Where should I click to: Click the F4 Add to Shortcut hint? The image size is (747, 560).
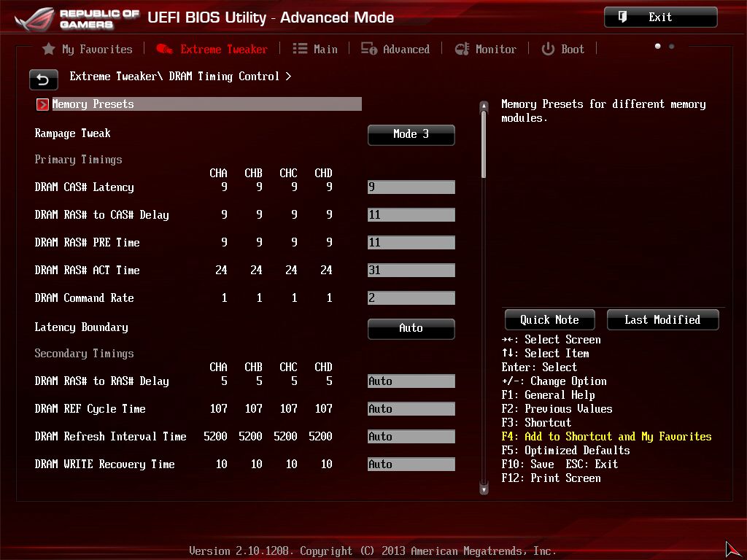[x=606, y=436]
